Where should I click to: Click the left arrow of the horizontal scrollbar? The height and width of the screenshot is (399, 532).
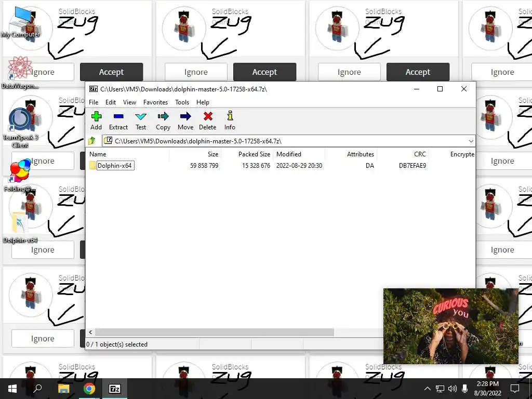90,332
